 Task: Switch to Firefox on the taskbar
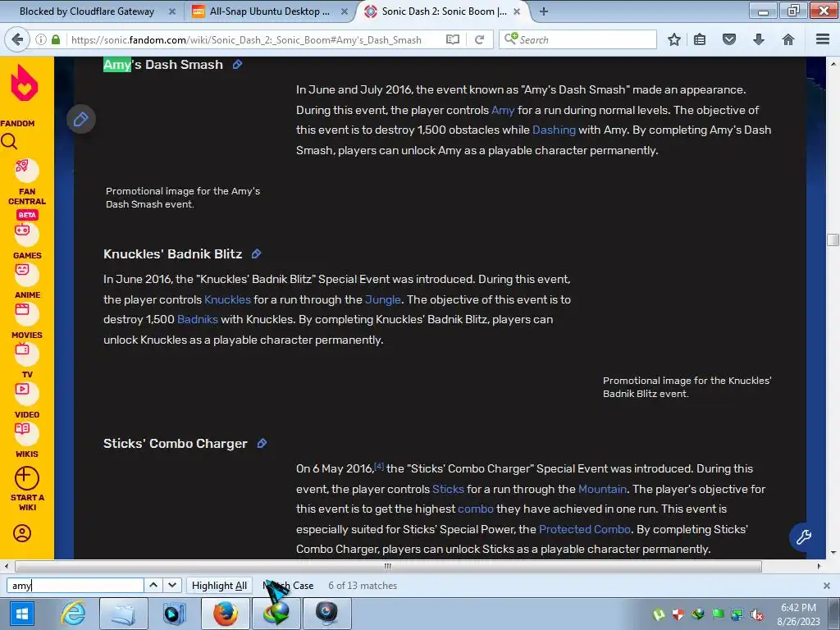point(226,614)
